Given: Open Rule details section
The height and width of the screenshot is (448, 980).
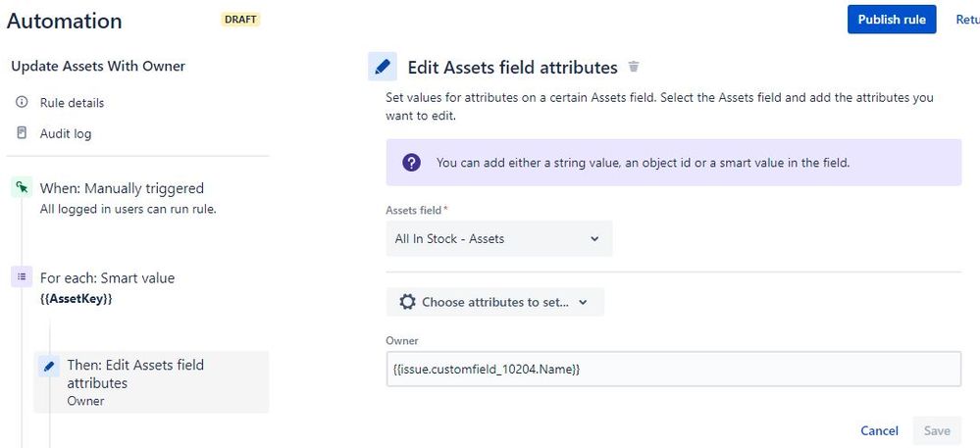Looking at the screenshot, I should (x=72, y=103).
